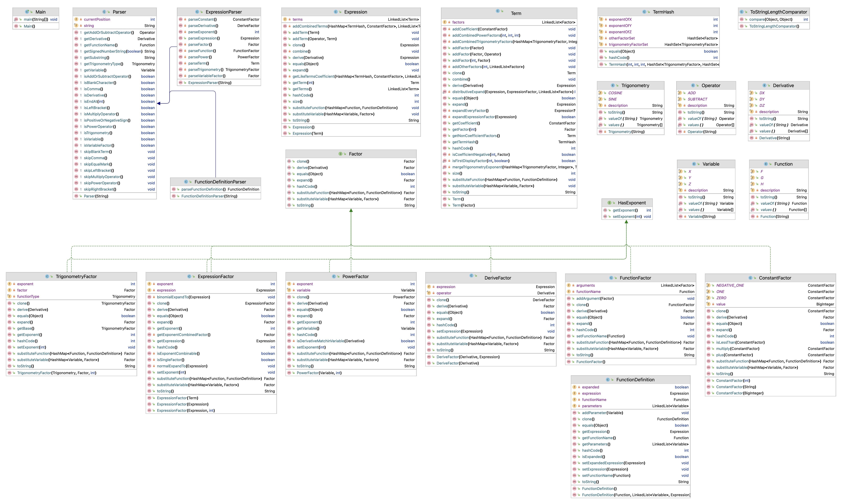Click the class icon in the Term header
842x504 pixels.
(498, 11)
